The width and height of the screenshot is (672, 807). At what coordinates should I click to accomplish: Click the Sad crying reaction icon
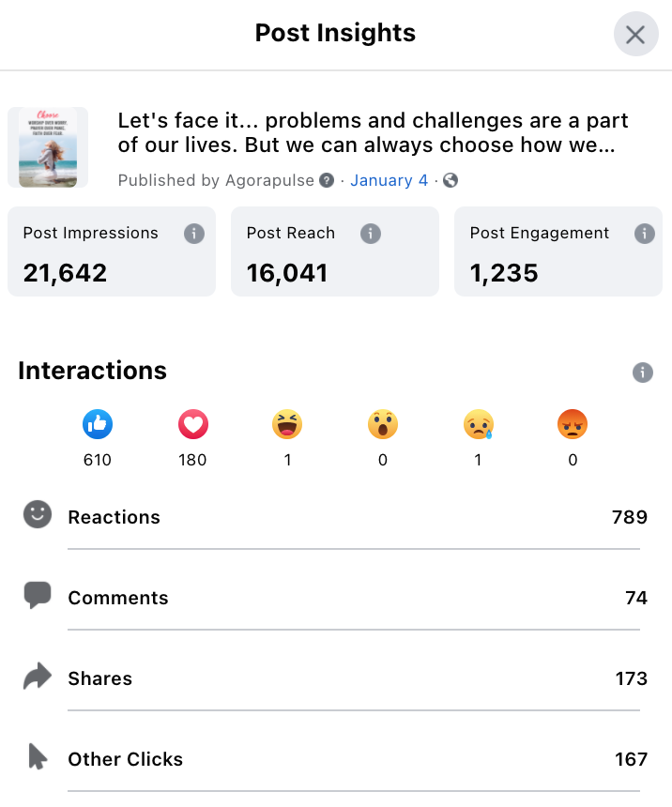click(479, 424)
